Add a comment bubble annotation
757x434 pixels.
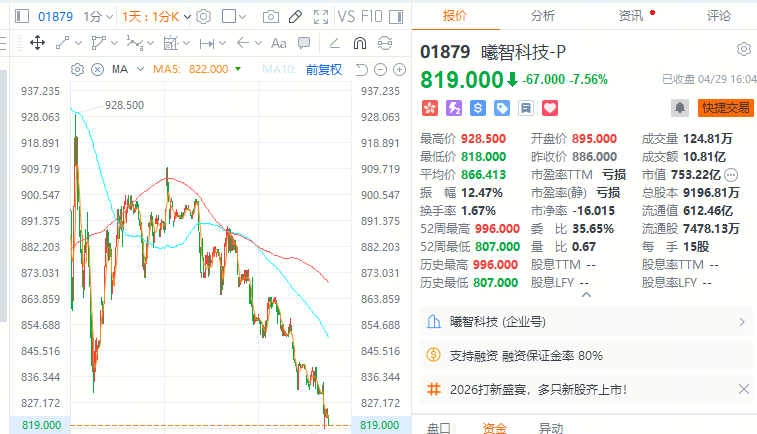pos(304,43)
